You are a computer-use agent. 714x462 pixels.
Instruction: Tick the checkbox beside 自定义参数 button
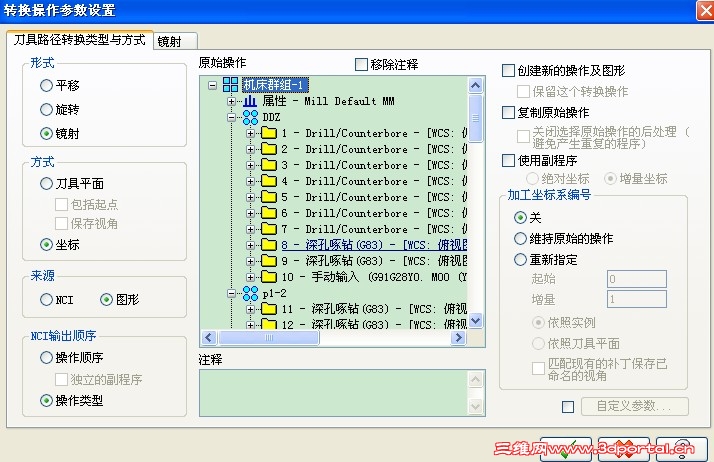point(568,406)
